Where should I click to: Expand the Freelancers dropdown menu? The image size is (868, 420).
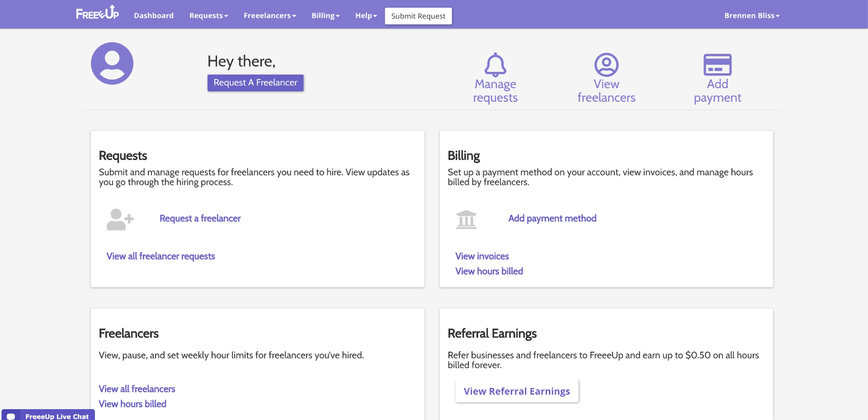[270, 15]
